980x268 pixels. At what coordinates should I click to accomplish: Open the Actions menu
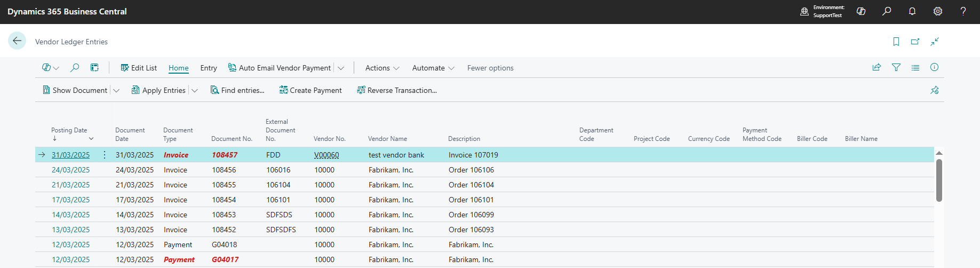(x=383, y=68)
